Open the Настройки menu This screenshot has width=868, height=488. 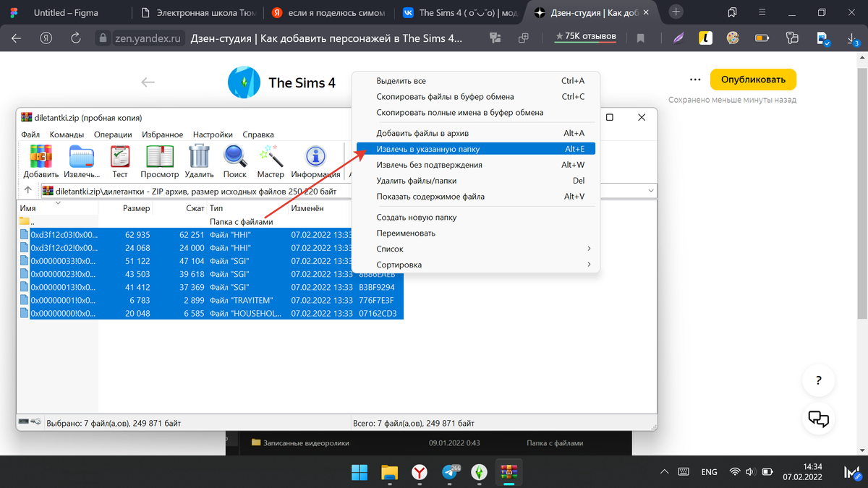[213, 134]
